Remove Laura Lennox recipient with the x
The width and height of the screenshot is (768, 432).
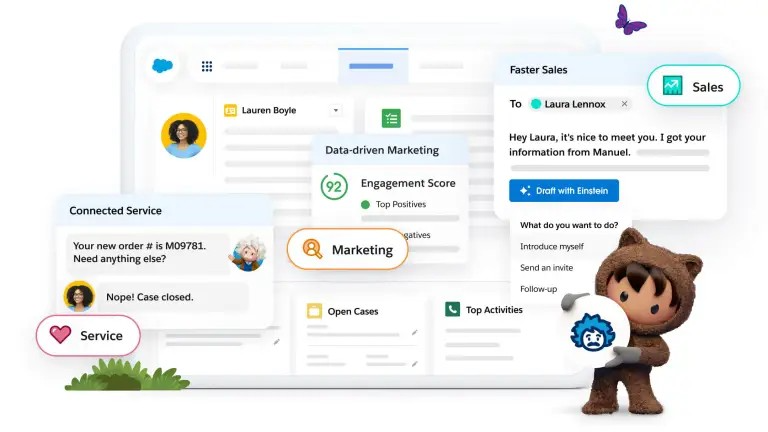pyautogui.click(x=624, y=104)
